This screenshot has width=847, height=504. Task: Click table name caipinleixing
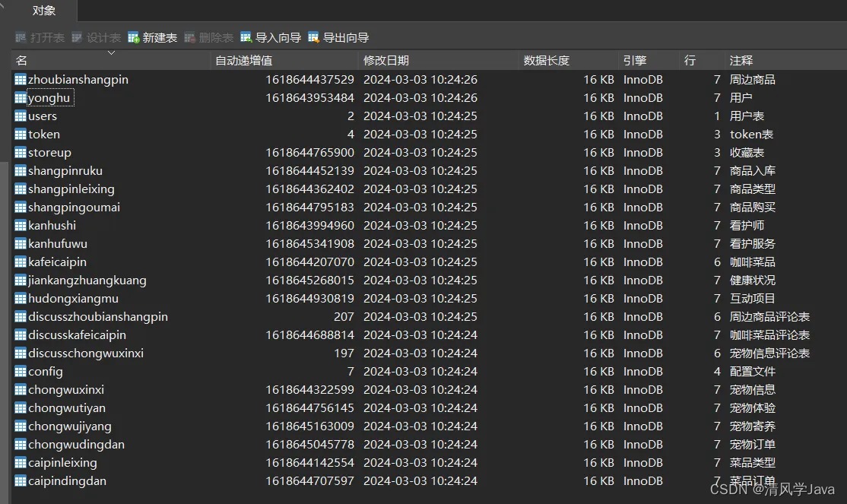(62, 463)
